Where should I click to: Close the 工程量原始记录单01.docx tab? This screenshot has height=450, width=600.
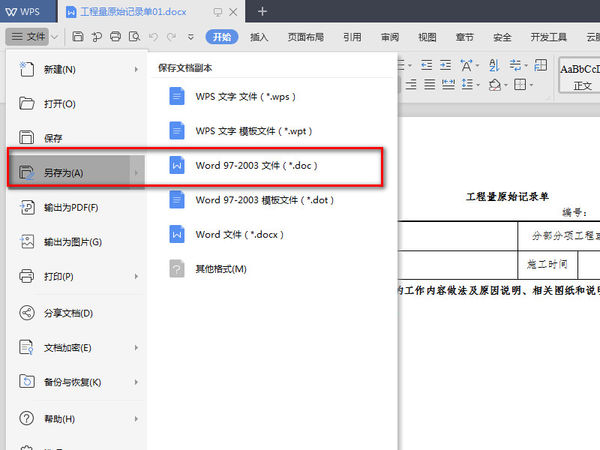233,12
